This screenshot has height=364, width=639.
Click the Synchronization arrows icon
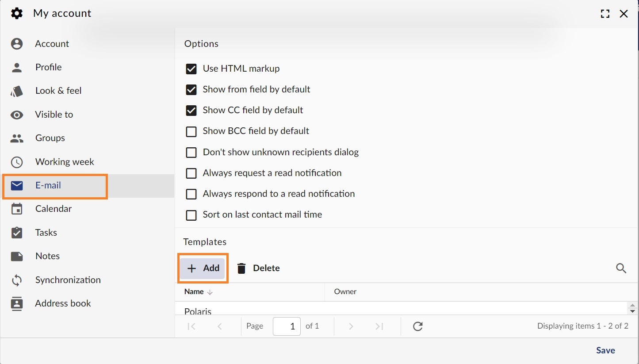pos(17,280)
